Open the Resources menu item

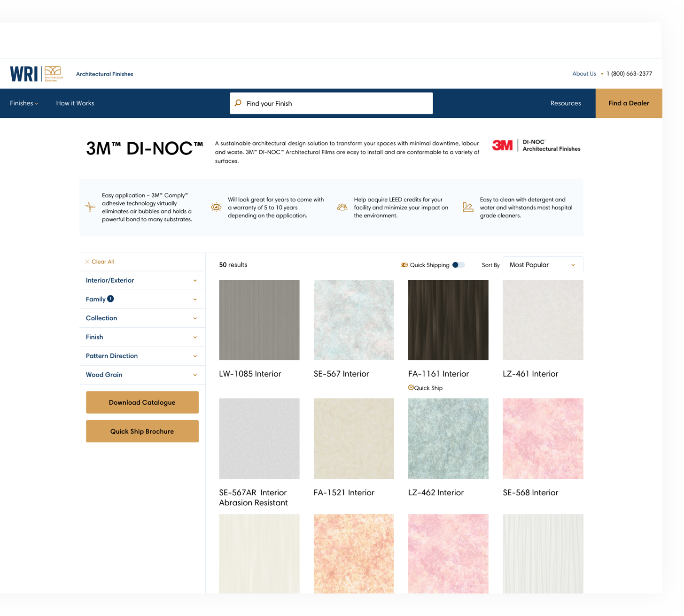(566, 103)
